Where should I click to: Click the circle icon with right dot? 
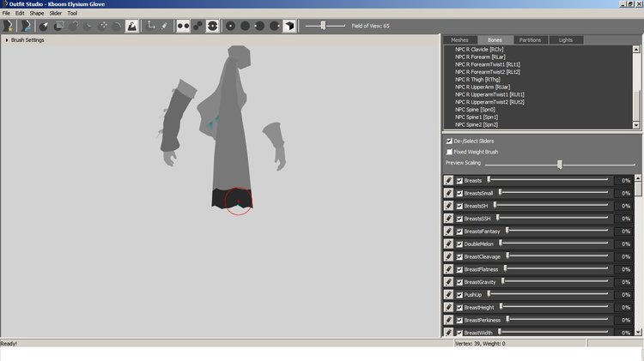[x=275, y=26]
